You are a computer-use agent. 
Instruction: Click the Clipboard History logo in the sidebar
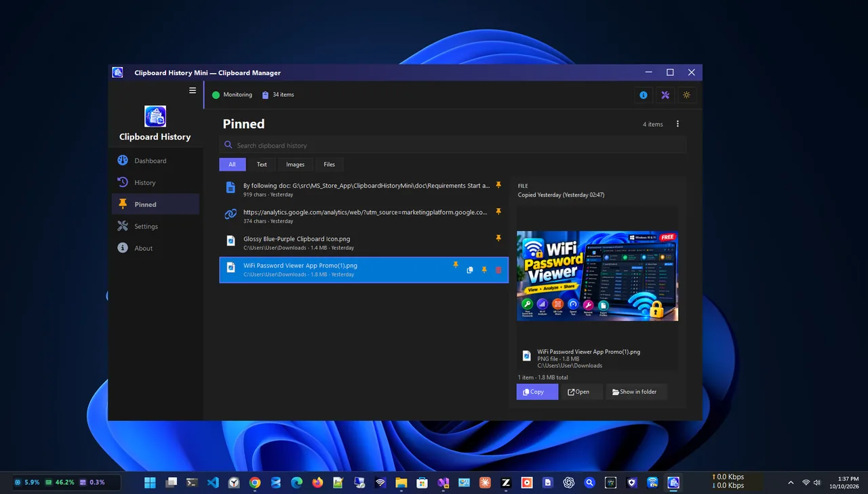click(155, 116)
